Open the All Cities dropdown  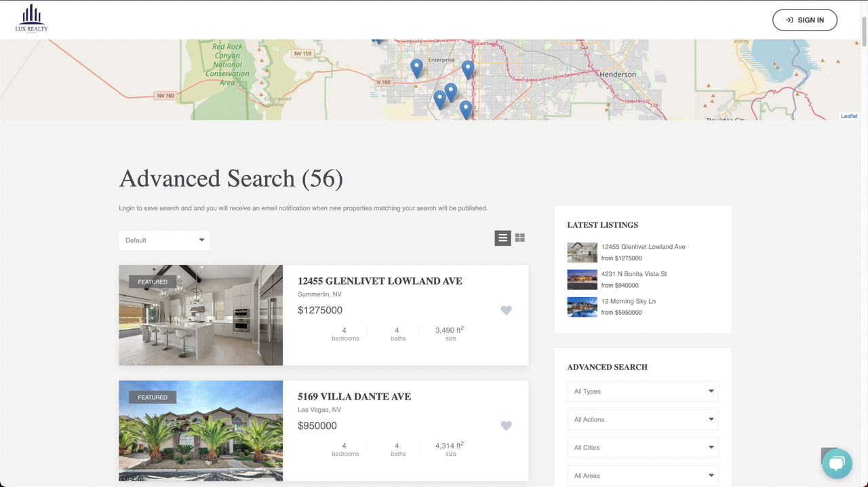pyautogui.click(x=643, y=448)
